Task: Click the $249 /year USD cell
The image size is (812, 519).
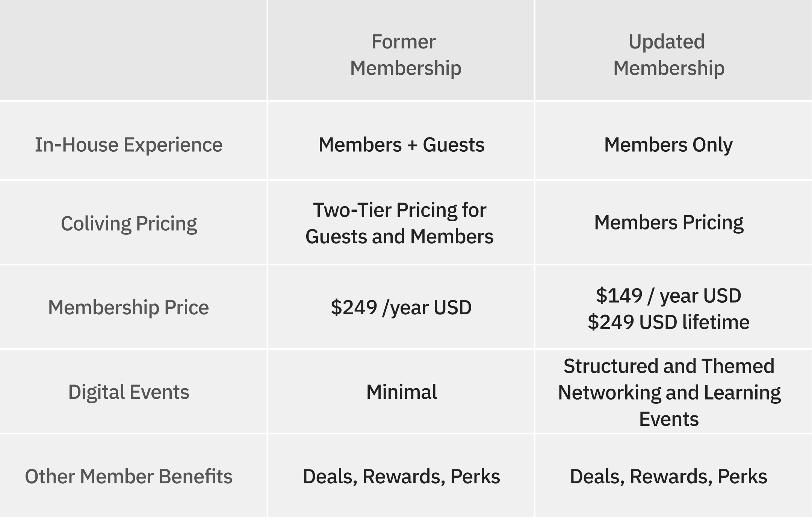Action: click(401, 308)
